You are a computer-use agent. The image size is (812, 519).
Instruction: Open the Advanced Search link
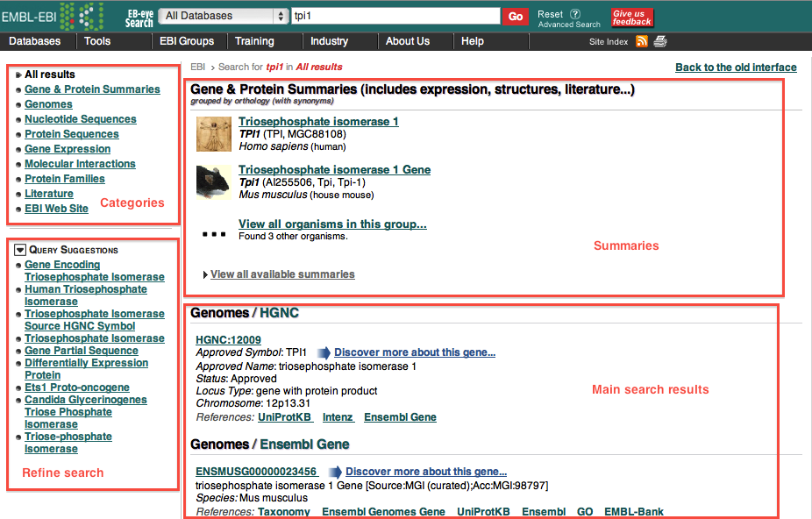click(x=569, y=25)
